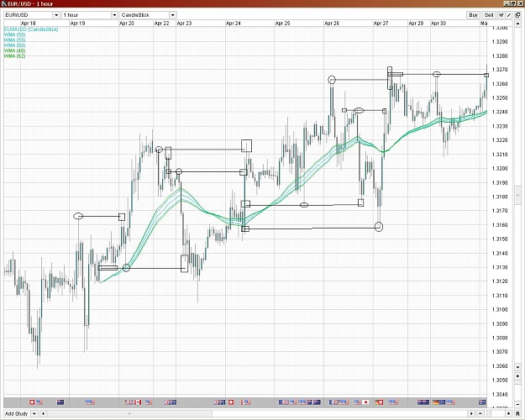Click the US flag news icon under Apr 19
The height and width of the screenshot is (420, 525).
pyautogui.click(x=90, y=402)
